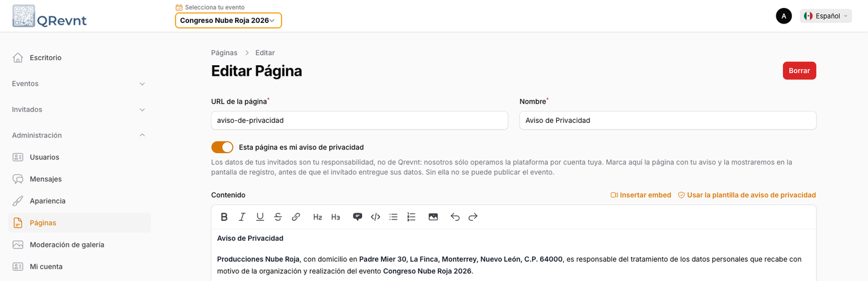Insert a code block
Screen dimensions: 868x281
coord(375,216)
